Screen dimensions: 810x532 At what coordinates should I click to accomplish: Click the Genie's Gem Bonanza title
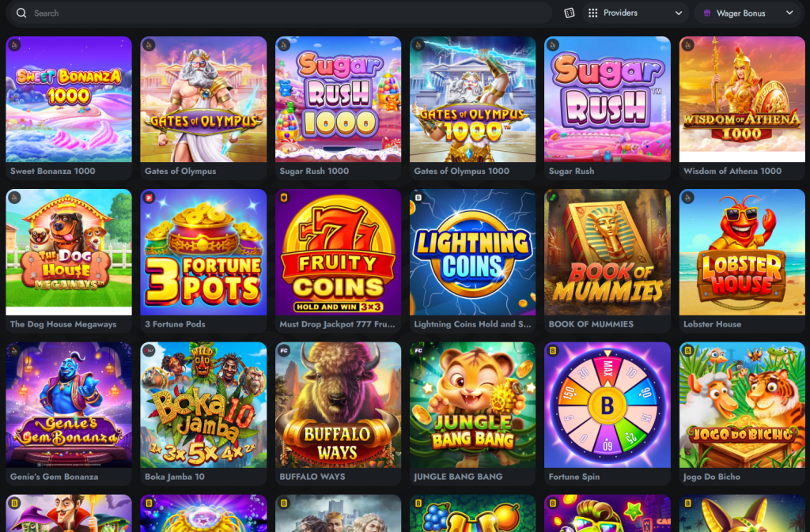pyautogui.click(x=55, y=477)
